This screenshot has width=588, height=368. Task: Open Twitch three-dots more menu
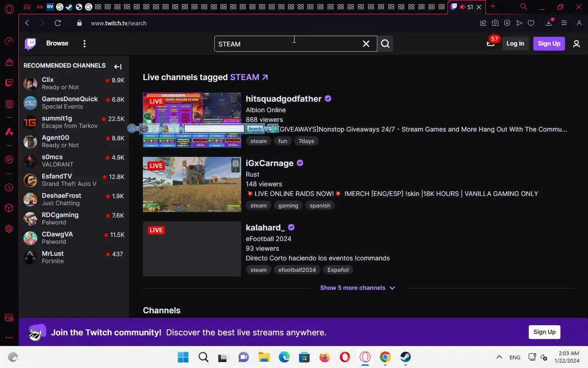tap(84, 44)
